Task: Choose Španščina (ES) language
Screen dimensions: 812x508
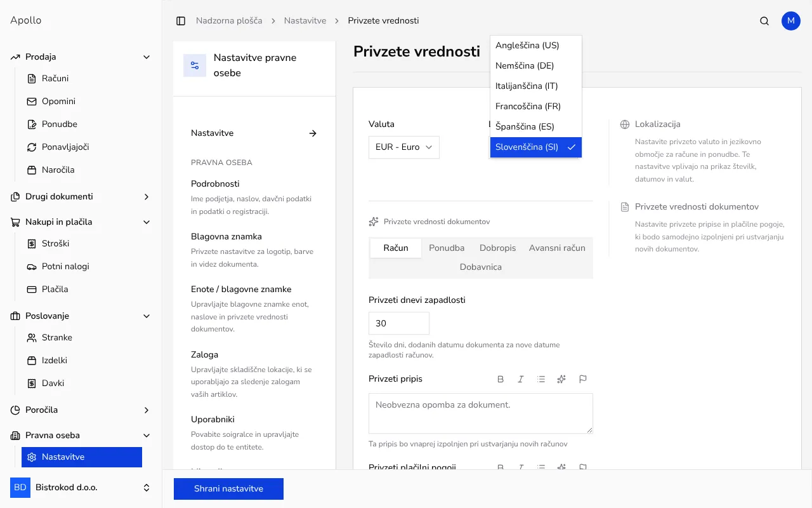Action: pos(536,127)
